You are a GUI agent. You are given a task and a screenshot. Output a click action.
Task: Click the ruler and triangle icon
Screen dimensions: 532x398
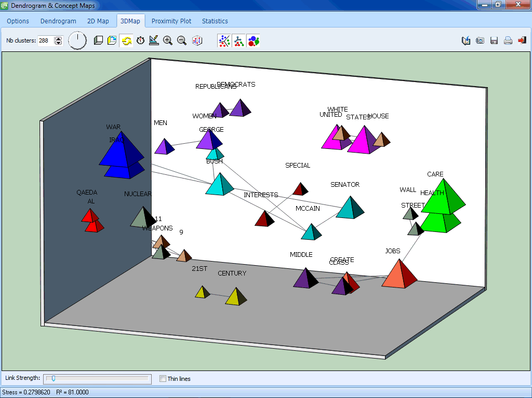click(154, 40)
